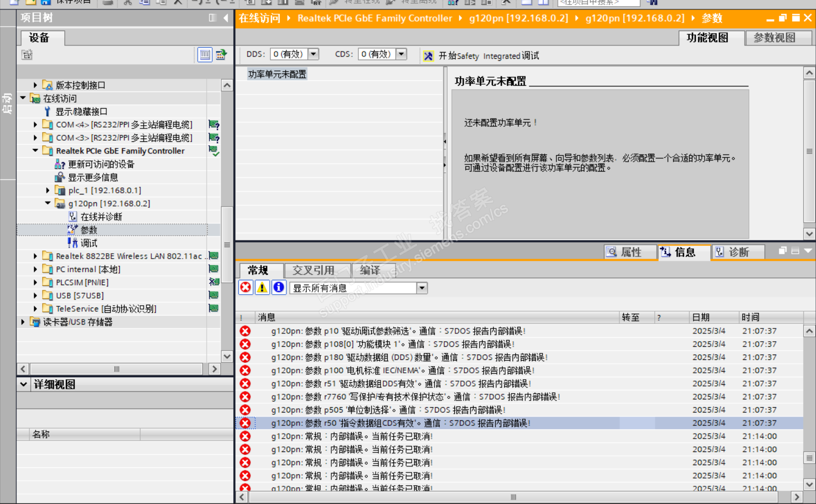Click the 启动 vertical side tab

(x=7, y=103)
